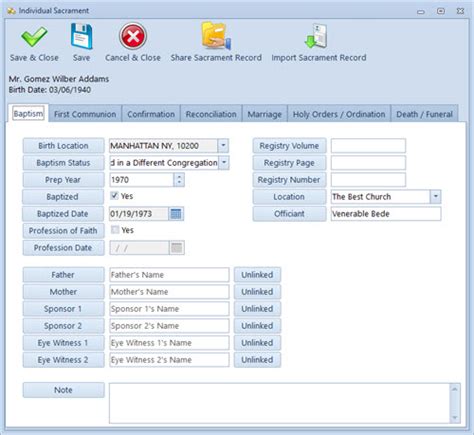Expand the Birth Location dropdown
The width and height of the screenshot is (474, 435).
click(x=223, y=146)
